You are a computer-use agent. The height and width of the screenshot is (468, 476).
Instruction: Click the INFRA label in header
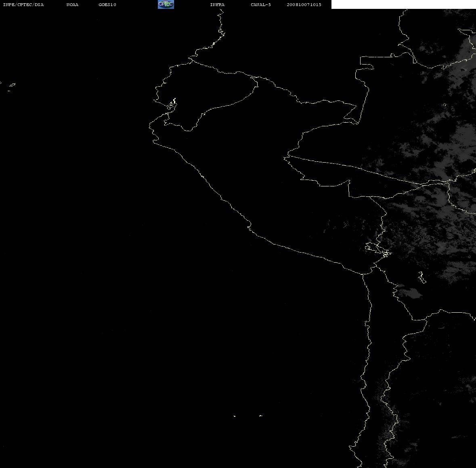217,4
